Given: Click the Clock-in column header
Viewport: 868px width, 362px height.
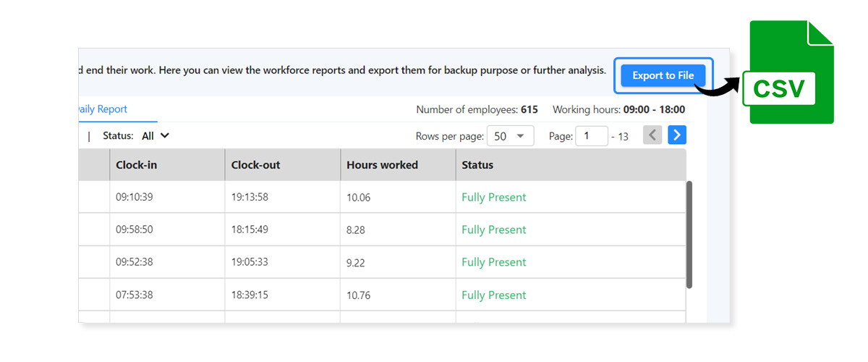Looking at the screenshot, I should [136, 165].
